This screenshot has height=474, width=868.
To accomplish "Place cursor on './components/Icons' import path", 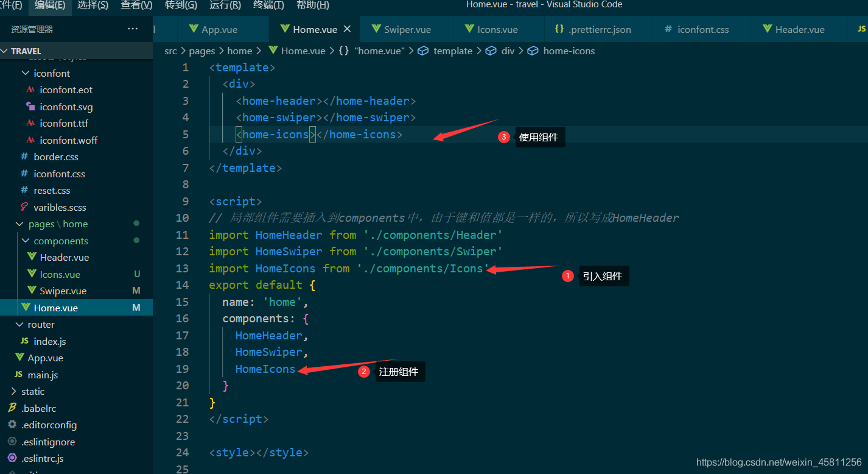I will click(423, 269).
